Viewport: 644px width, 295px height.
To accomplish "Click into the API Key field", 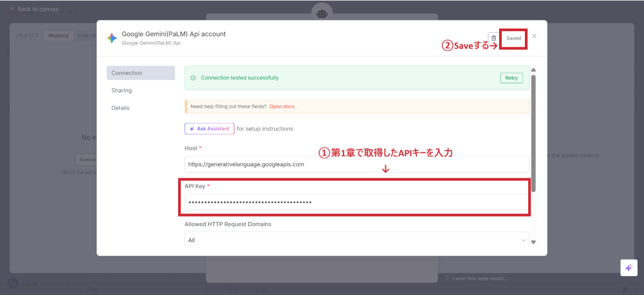I will pos(357,202).
